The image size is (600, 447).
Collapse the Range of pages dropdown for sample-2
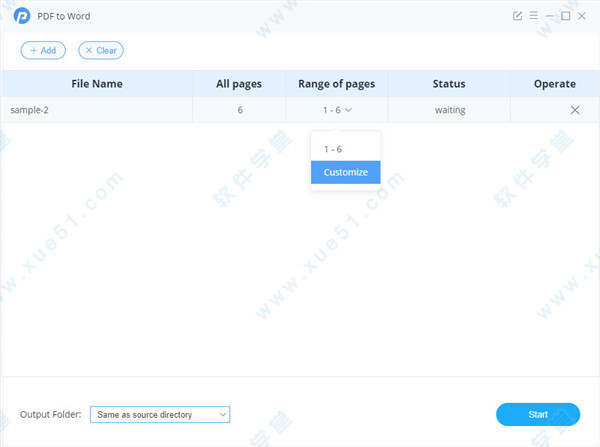[340, 110]
